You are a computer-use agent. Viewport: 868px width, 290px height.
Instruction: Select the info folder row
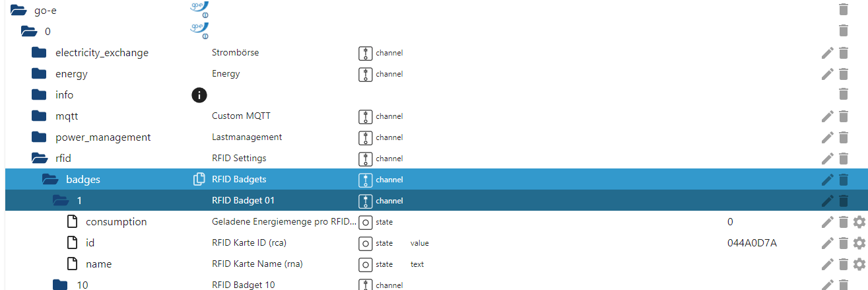(x=64, y=95)
